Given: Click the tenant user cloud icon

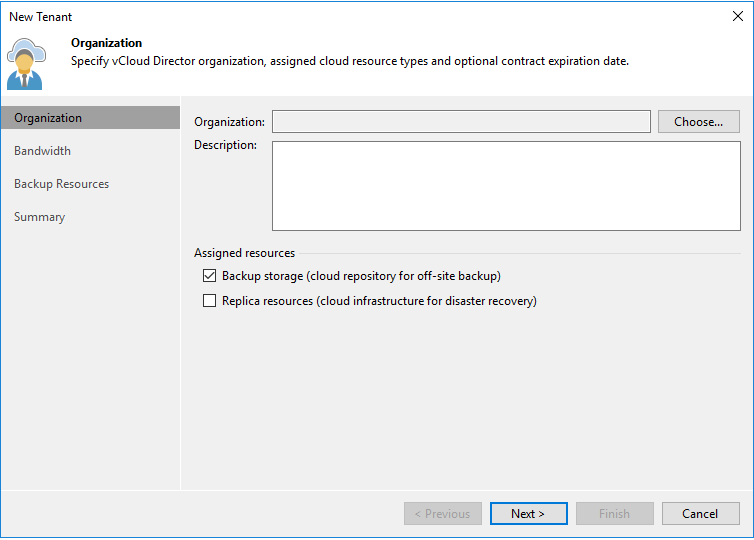Looking at the screenshot, I should (x=26, y=64).
